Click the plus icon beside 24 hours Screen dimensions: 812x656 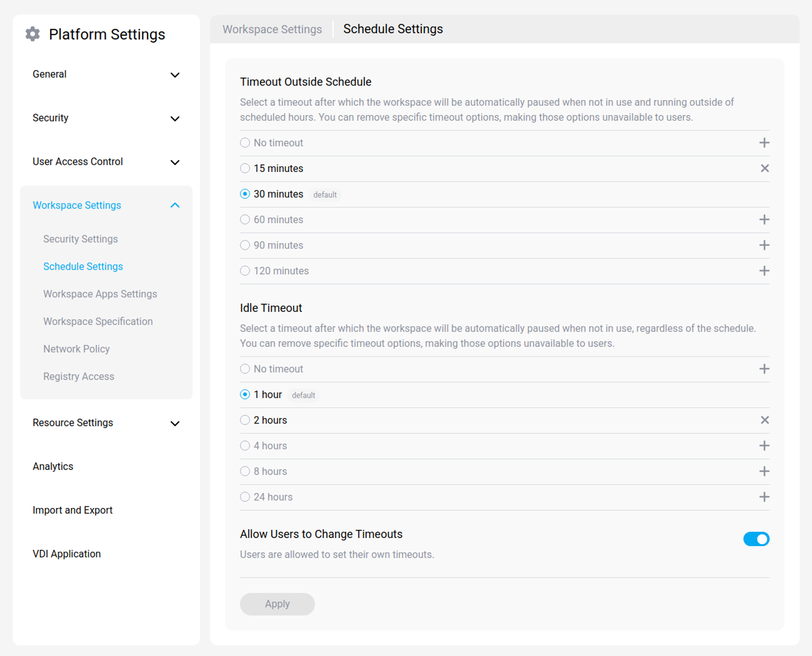pos(765,497)
